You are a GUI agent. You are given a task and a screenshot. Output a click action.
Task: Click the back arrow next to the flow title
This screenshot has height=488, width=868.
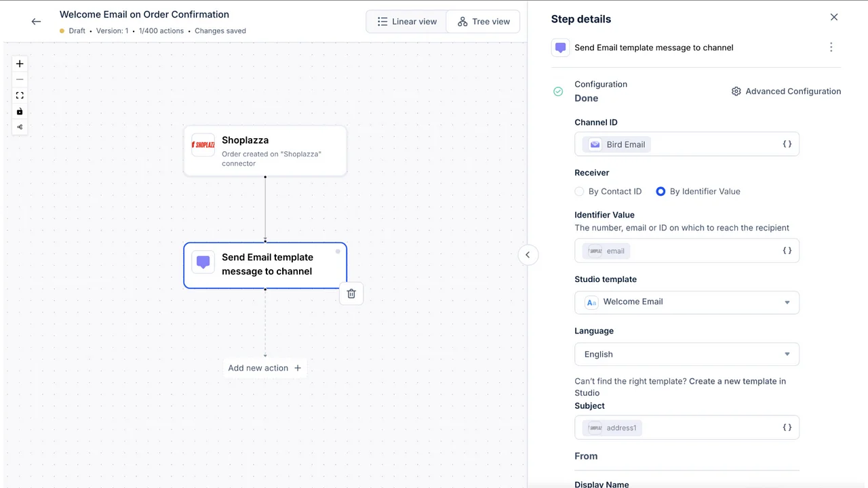pos(35,21)
